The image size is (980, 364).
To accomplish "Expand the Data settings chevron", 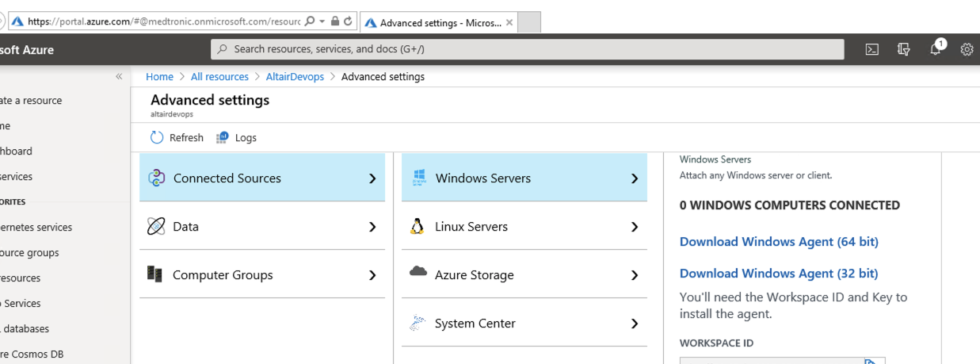I will (372, 228).
